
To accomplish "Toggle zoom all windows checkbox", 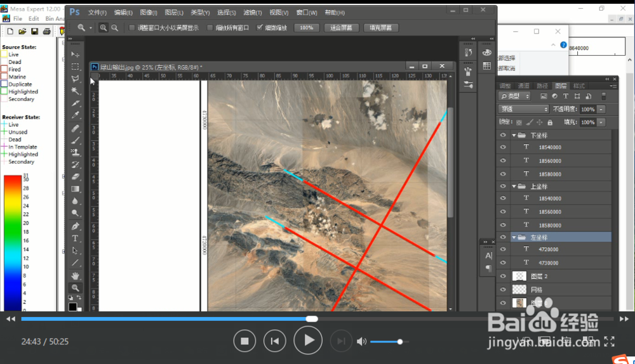I will (210, 28).
